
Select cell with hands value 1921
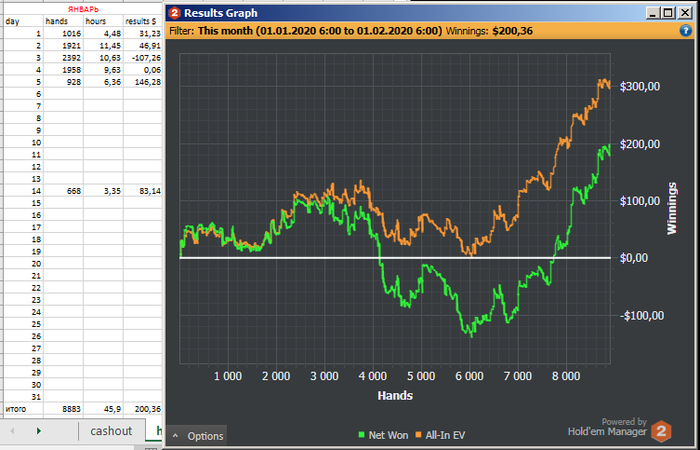(x=63, y=46)
